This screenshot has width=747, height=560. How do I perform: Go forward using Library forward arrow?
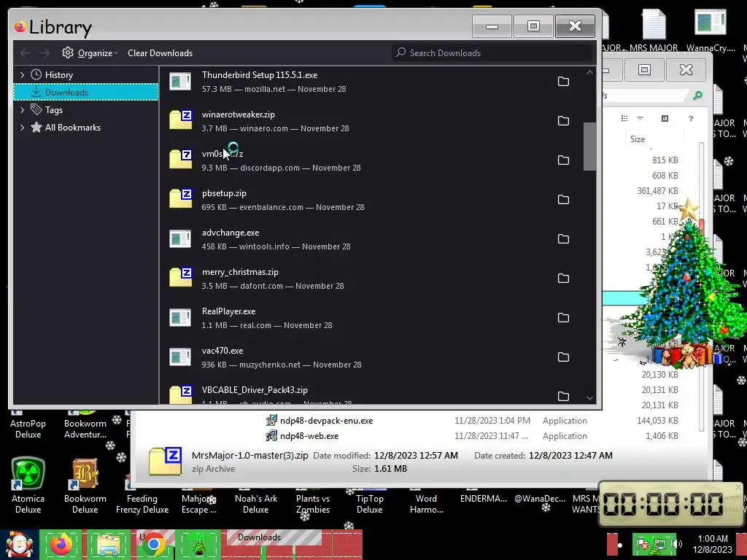[x=44, y=52]
